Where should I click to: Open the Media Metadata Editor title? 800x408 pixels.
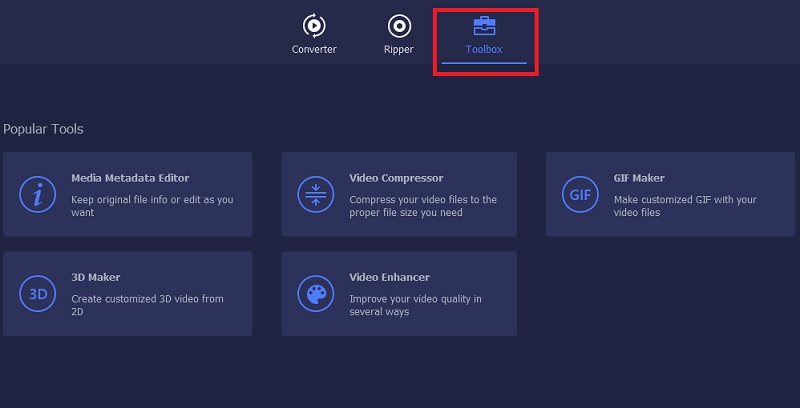tap(130, 178)
